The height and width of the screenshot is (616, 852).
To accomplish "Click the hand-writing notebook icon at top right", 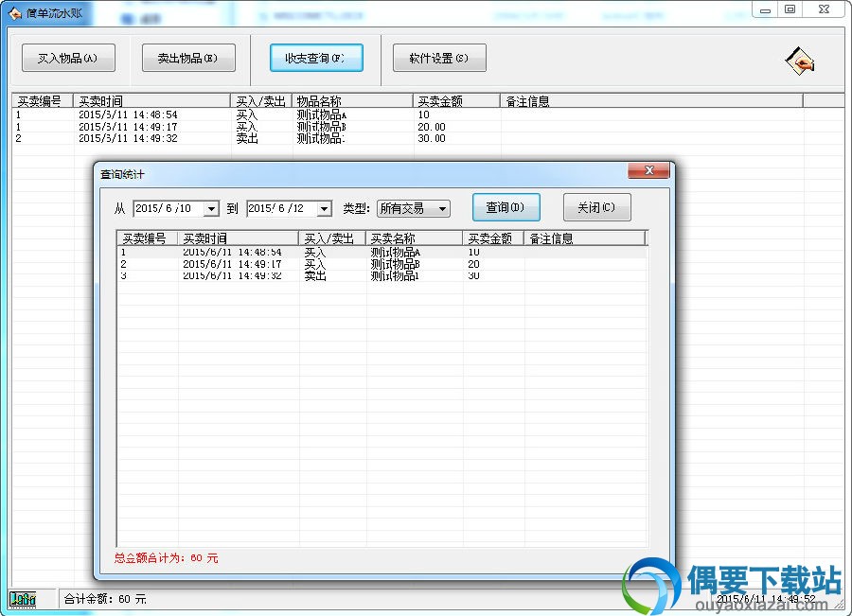I will [x=799, y=61].
